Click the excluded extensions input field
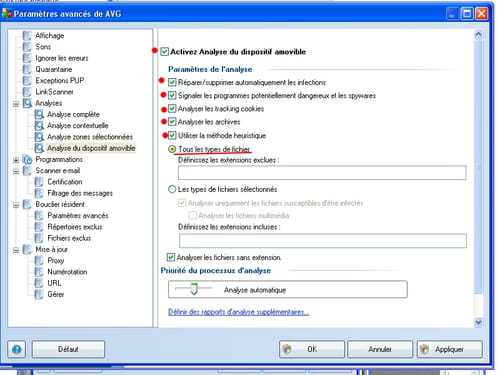The height and width of the screenshot is (375, 500). [x=322, y=173]
